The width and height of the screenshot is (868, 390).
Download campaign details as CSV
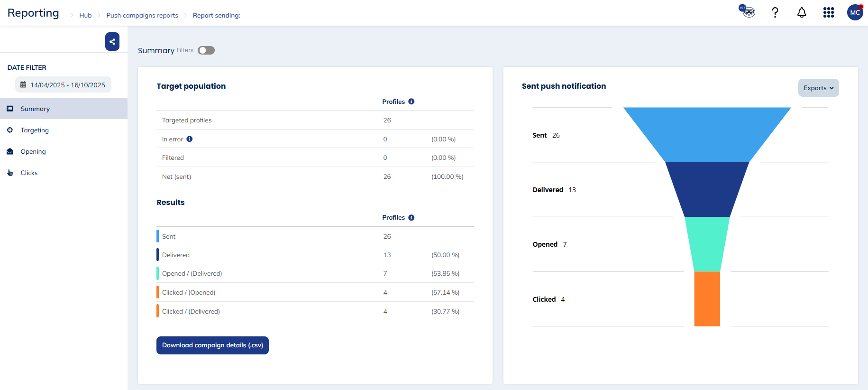click(x=212, y=345)
